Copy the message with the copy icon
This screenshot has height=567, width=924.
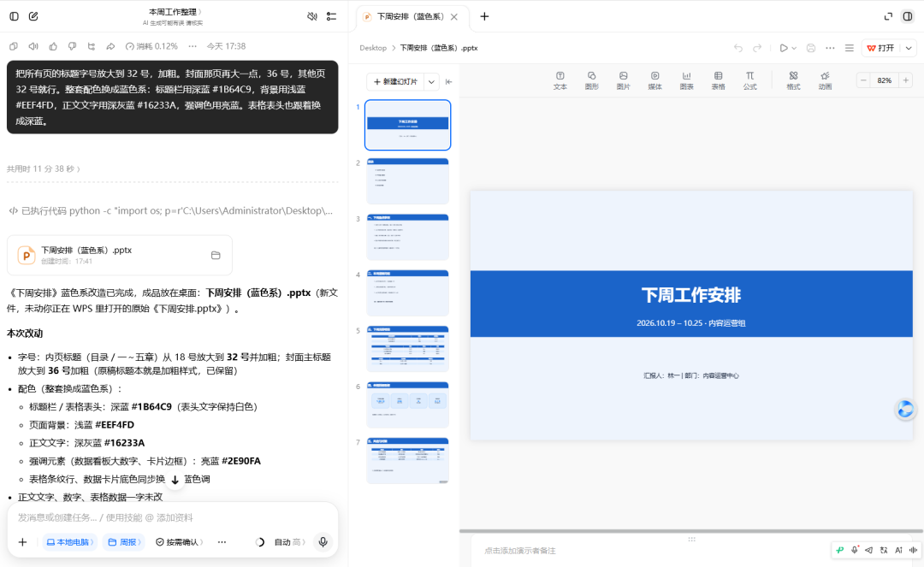tap(14, 46)
